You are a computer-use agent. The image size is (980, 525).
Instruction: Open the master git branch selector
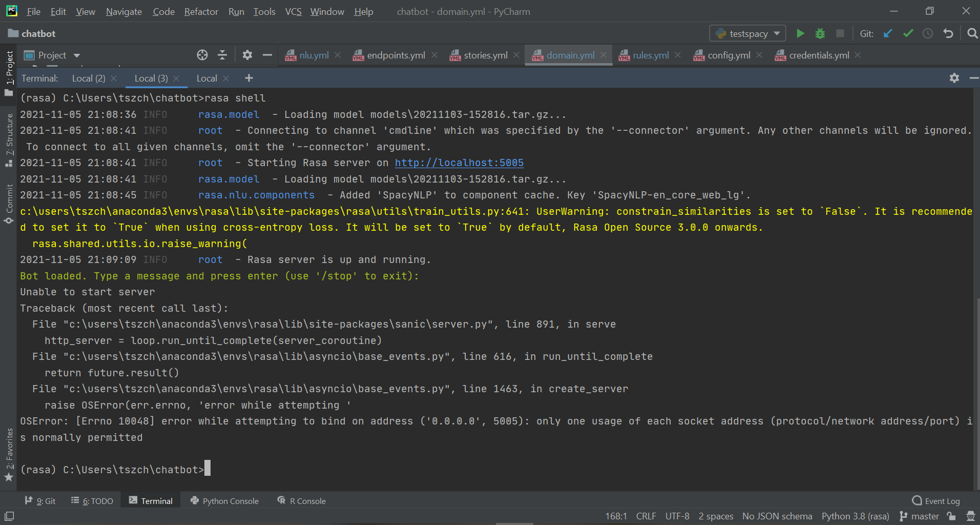click(920, 516)
